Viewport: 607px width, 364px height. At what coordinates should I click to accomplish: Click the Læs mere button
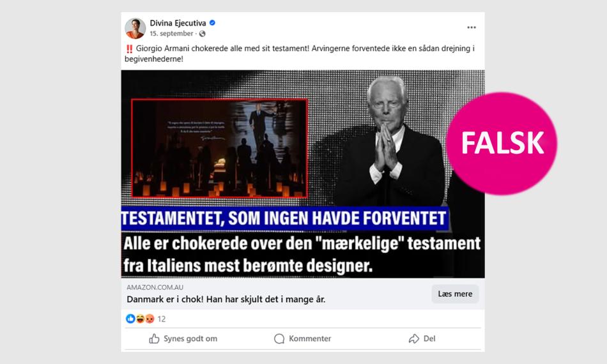455,294
